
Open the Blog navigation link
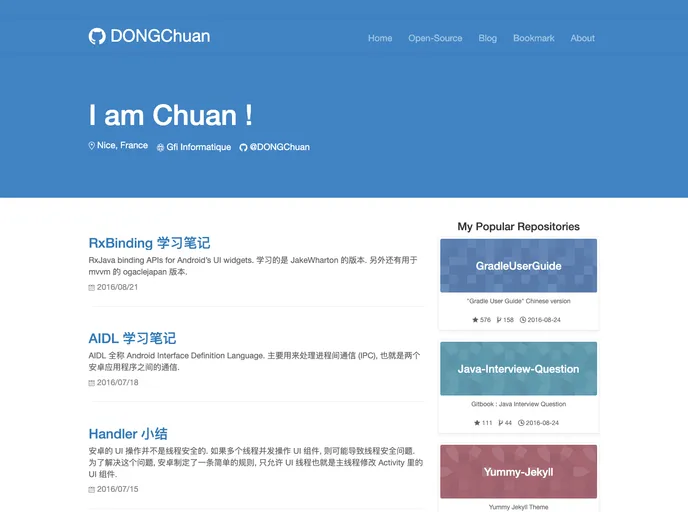tap(487, 38)
